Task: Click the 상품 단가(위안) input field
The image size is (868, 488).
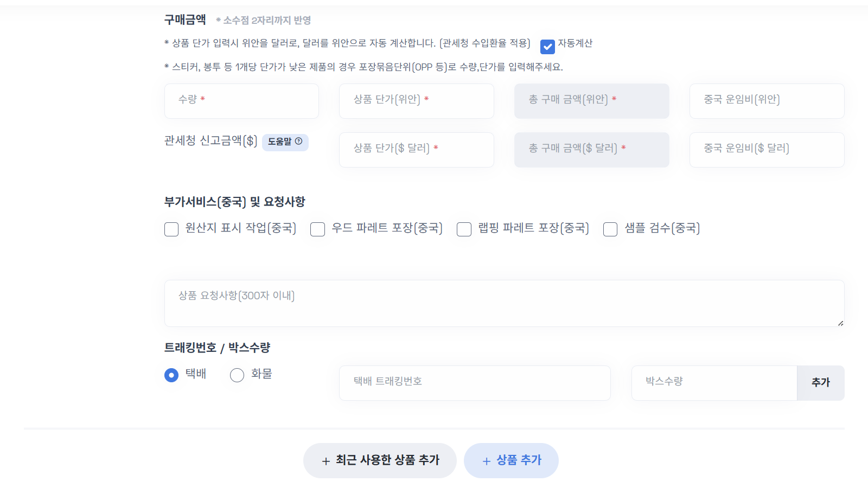Action: pos(416,101)
